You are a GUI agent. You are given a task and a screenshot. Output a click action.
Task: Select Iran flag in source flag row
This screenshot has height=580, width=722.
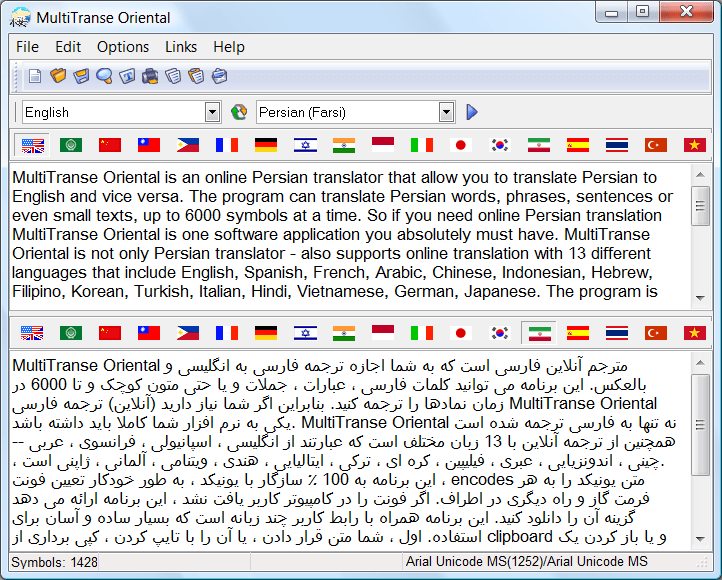click(539, 145)
